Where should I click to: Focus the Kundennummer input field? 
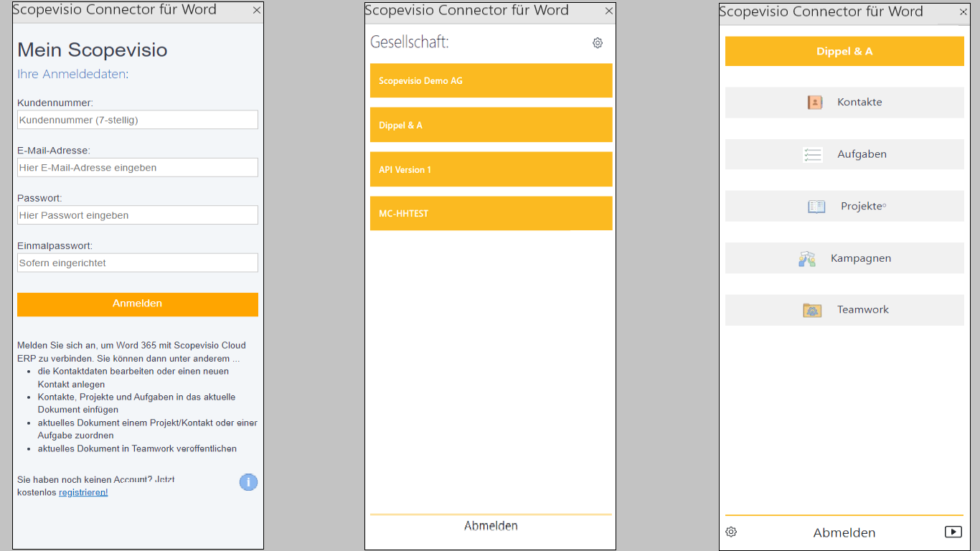click(x=138, y=120)
